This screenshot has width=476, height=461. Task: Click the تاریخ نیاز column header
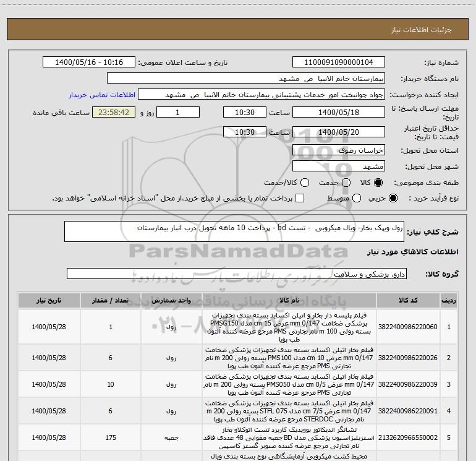(47, 301)
